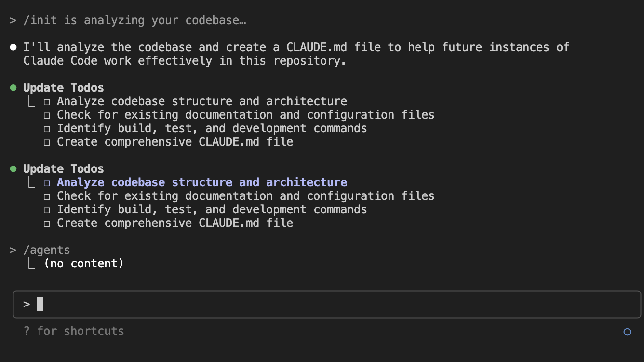Click the highlighted "Analyze codebase structure and architecture" text
This screenshot has height=362, width=644.
[202, 182]
